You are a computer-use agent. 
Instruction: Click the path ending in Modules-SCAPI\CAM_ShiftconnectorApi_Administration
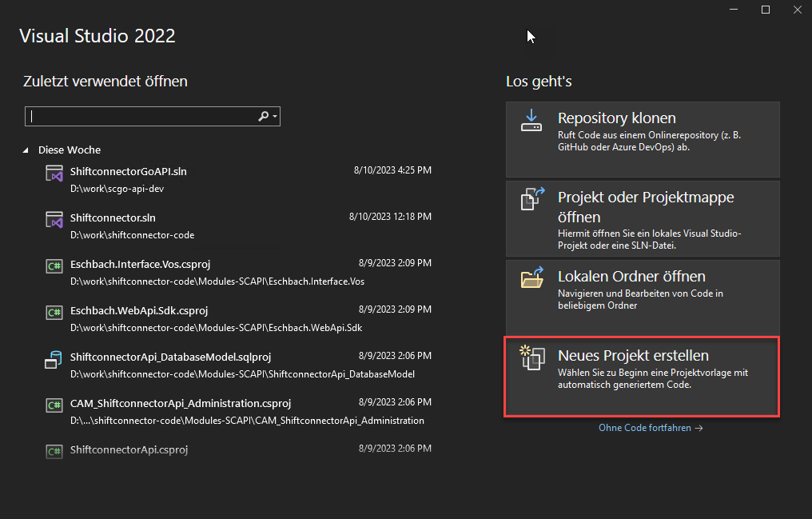pyautogui.click(x=247, y=421)
